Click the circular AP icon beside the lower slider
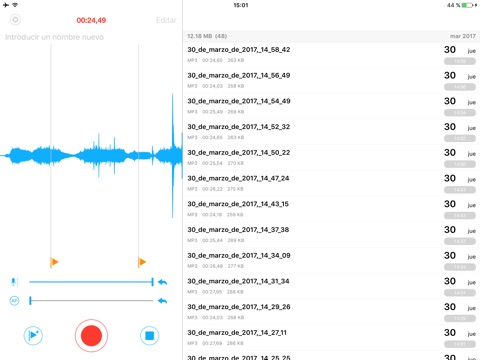Screen dimensions: 480x360 click(x=14, y=301)
